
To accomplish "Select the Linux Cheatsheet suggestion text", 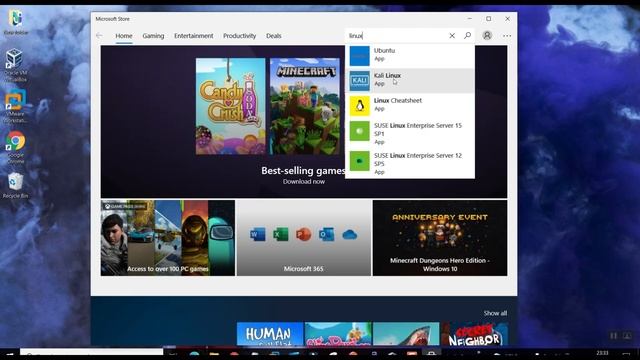I will point(398,100).
